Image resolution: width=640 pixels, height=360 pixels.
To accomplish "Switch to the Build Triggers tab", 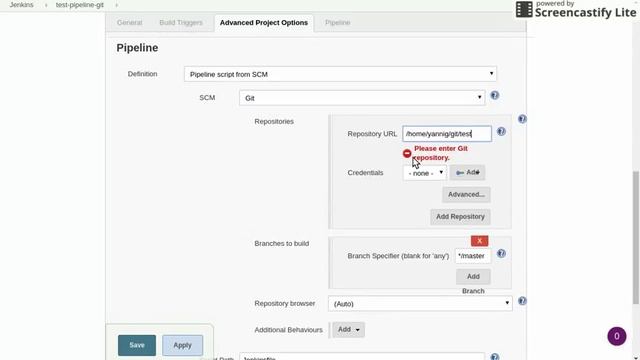I will (181, 22).
